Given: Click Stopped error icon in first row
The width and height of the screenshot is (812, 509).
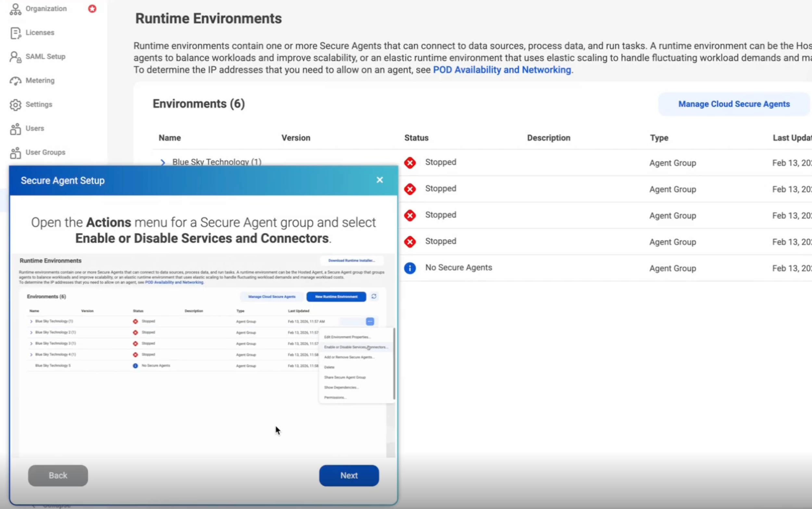Looking at the screenshot, I should pyautogui.click(x=410, y=163).
